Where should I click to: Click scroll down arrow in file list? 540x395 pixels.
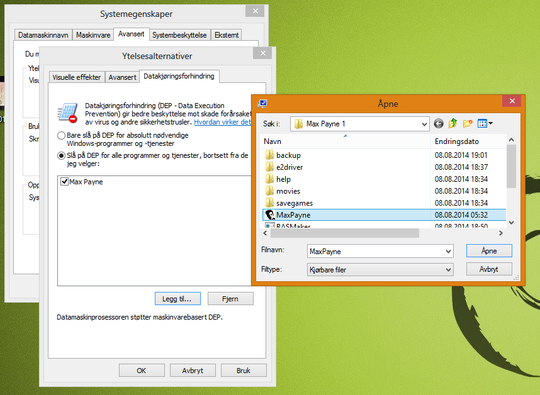click(511, 223)
